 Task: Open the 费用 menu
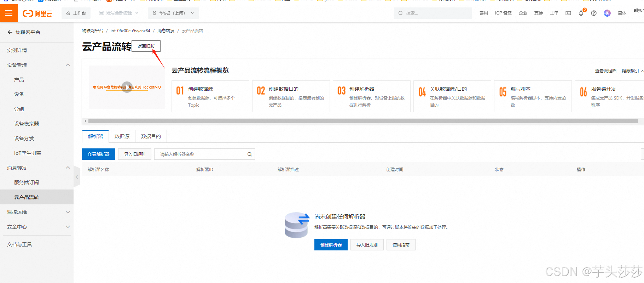pos(484,13)
